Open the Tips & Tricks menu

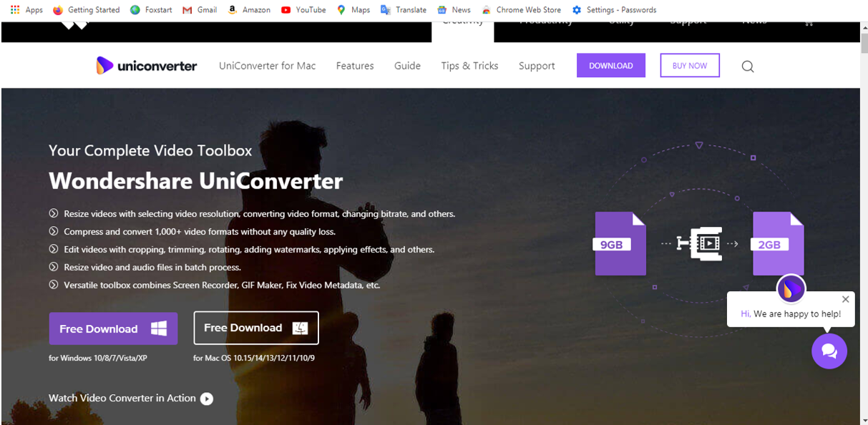pyautogui.click(x=469, y=66)
